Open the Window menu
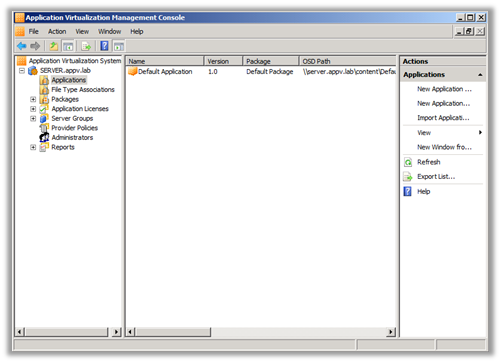 click(109, 32)
